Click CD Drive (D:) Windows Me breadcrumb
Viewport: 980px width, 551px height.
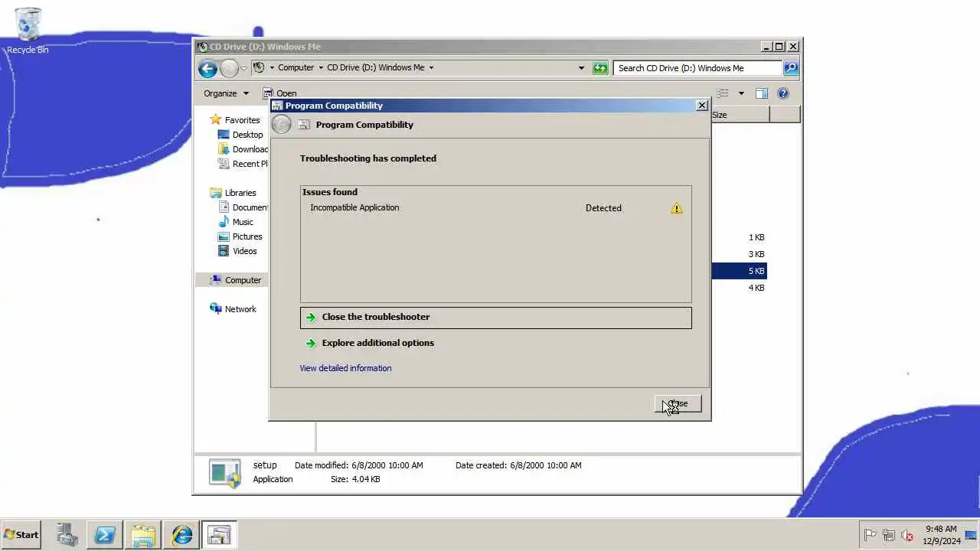[x=375, y=67]
